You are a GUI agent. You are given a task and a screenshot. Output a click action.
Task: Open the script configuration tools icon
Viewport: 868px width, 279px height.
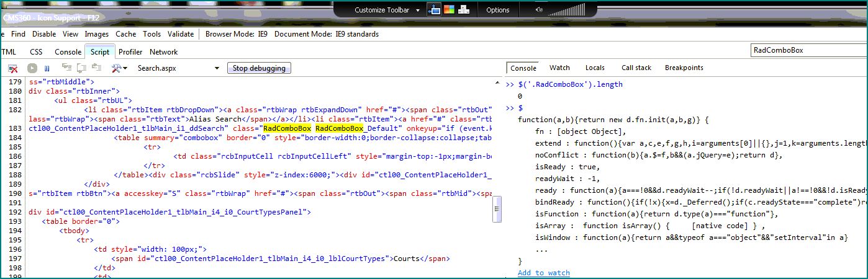[119, 68]
